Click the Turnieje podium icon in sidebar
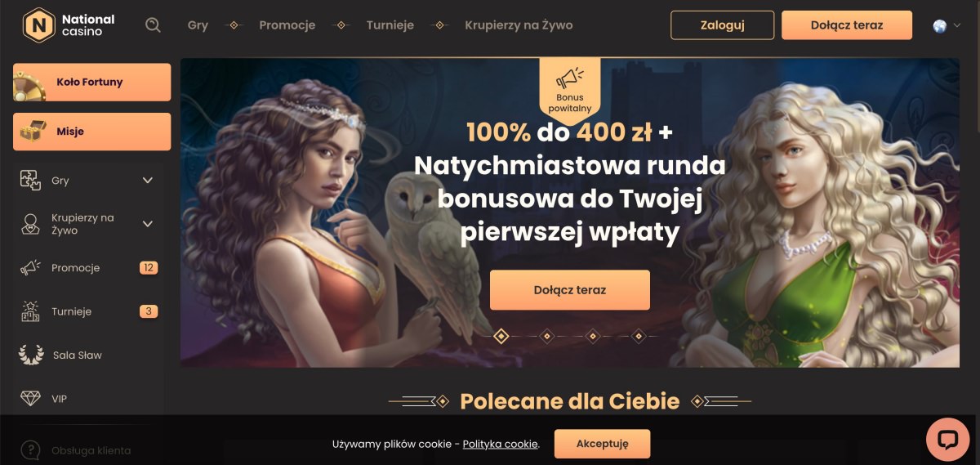This screenshot has height=465, width=980. pos(30,311)
